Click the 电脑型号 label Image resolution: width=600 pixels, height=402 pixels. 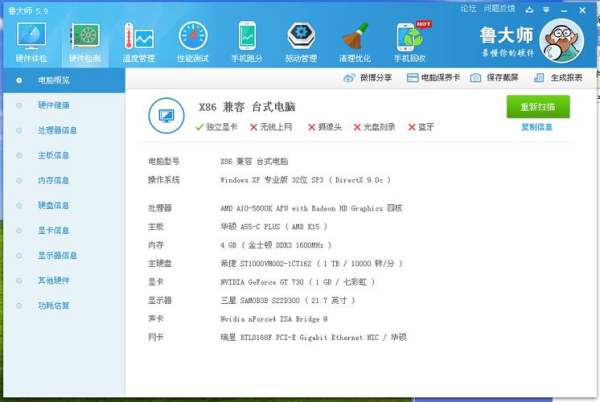click(164, 161)
